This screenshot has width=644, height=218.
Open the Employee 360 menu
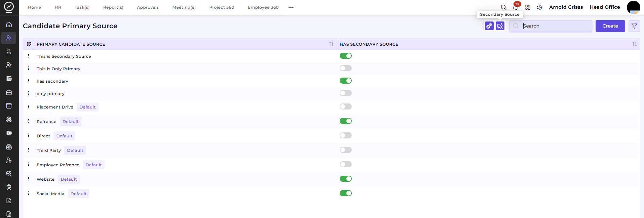263,7
